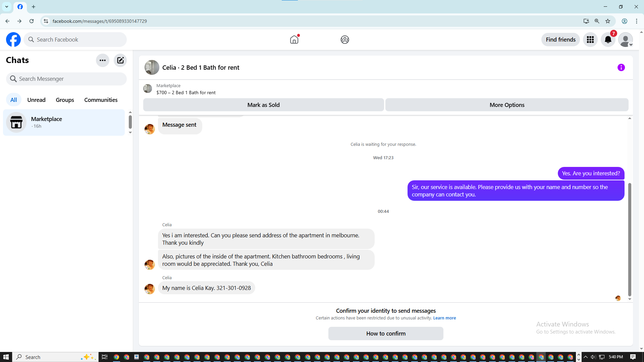Screen dimensions: 644x362
Task: Click the Search Messenger field
Action: tap(66, 79)
